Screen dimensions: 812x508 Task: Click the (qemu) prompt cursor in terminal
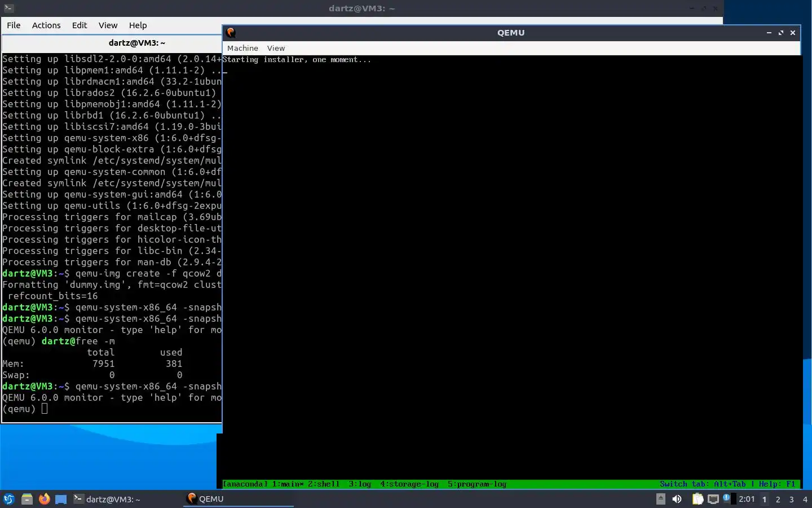coord(44,409)
